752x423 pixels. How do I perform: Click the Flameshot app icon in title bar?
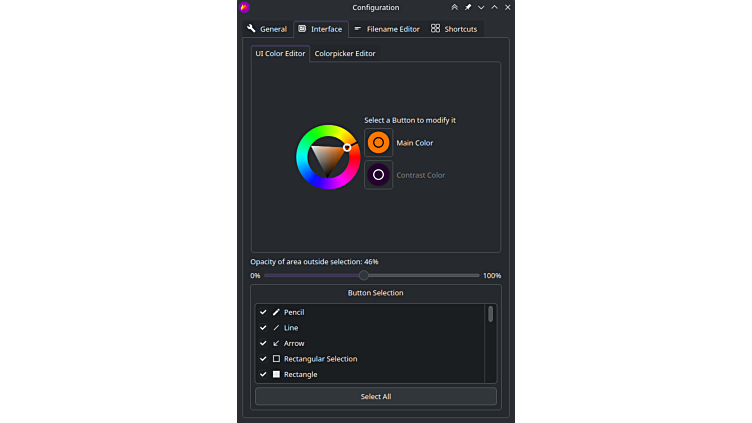(245, 7)
